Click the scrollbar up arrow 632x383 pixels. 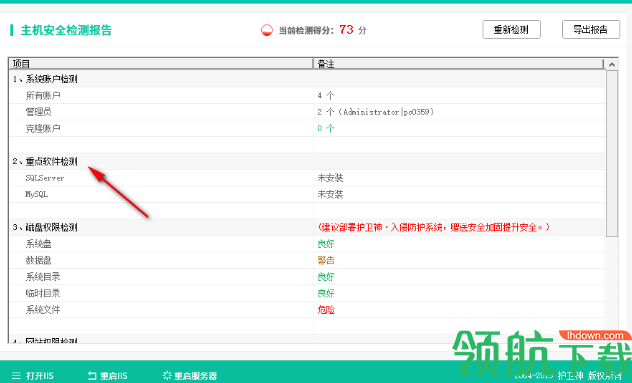pos(612,65)
